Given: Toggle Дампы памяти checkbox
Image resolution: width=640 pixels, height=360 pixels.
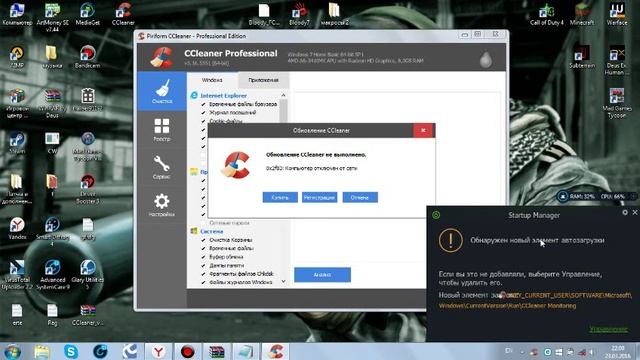Looking at the screenshot, I should click(x=203, y=265).
